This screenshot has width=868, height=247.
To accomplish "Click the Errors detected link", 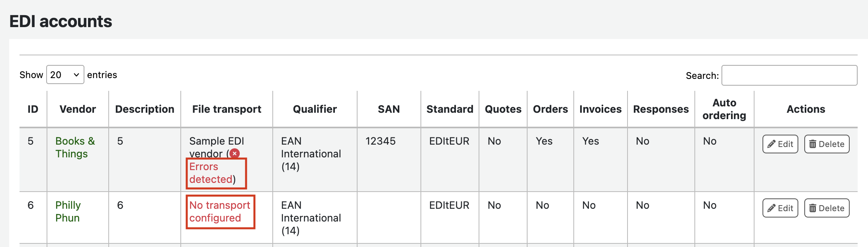I will 211,173.
